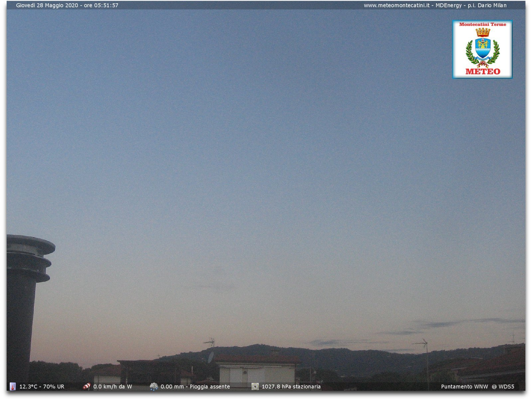Click the barometer pressure icon
Image resolution: width=532 pixels, height=399 pixels.
point(255,386)
